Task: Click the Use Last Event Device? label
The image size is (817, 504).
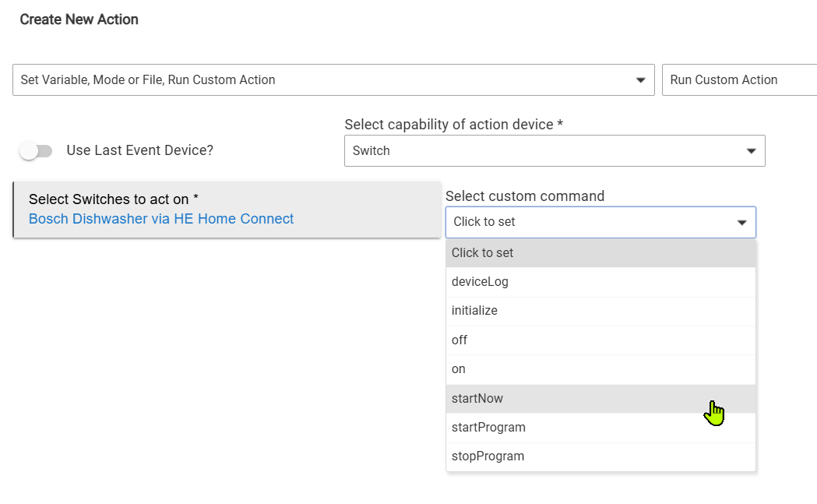Action: tap(140, 150)
